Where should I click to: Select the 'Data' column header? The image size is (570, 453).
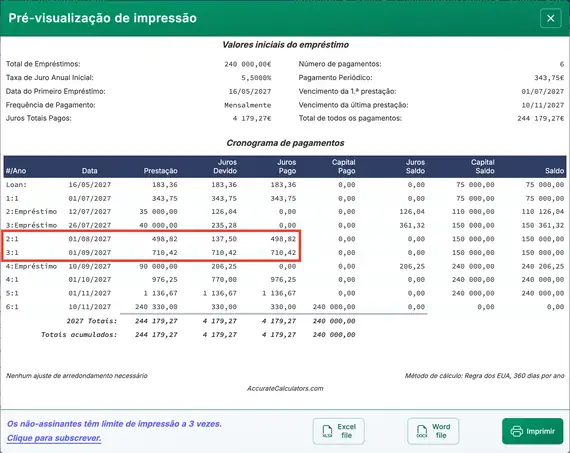(89, 171)
